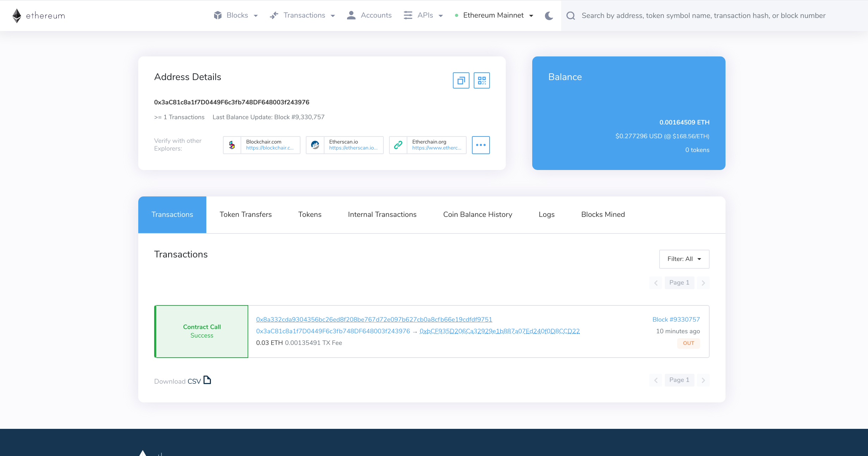
Task: Verify address on Etherscan.io
Action: click(344, 145)
